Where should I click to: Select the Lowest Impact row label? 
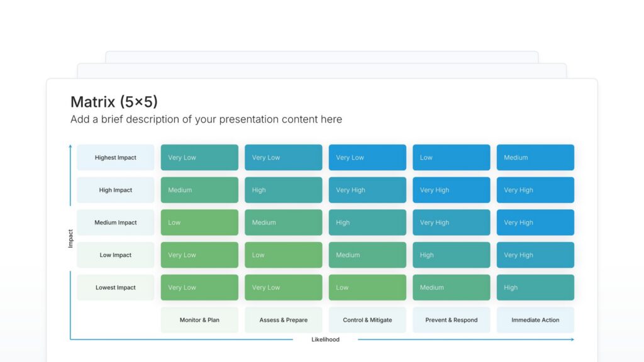point(116,288)
